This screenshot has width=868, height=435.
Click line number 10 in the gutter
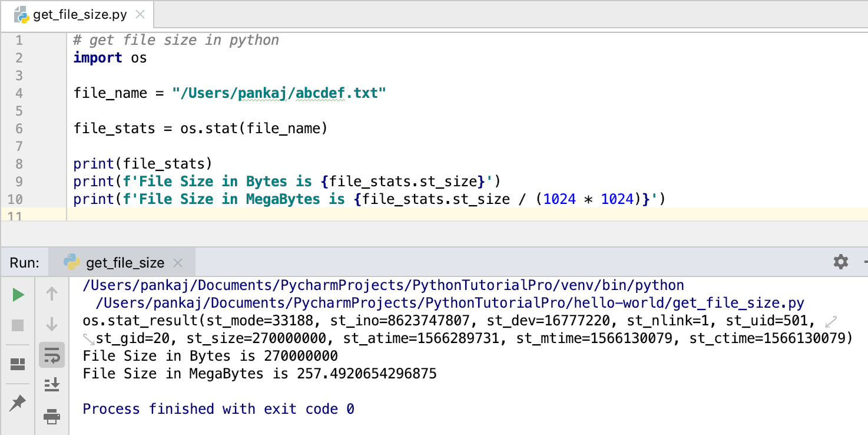pos(15,199)
